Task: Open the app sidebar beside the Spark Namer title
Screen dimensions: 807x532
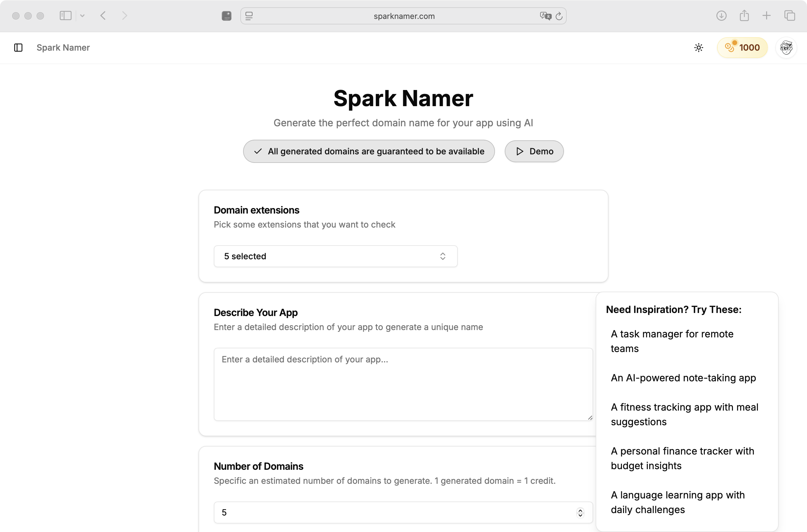Action: pos(18,48)
